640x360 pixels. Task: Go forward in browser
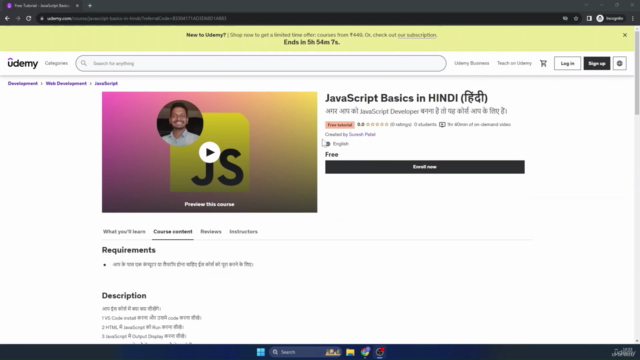click(x=18, y=18)
